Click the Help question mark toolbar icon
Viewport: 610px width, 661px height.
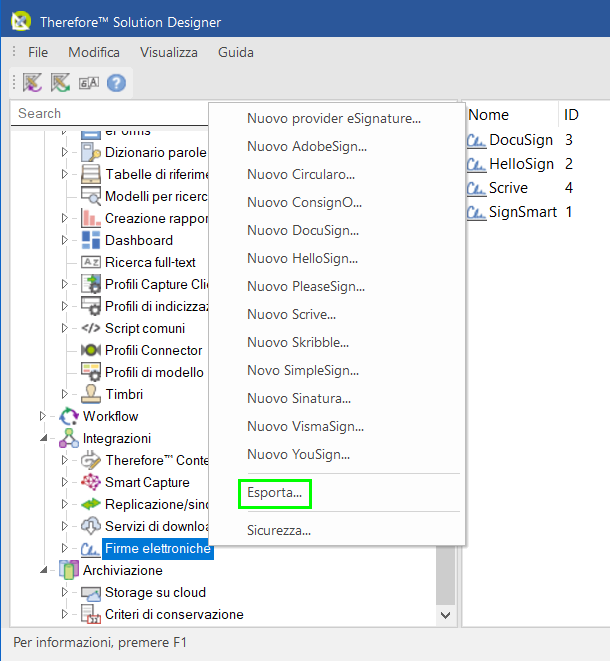tap(116, 83)
